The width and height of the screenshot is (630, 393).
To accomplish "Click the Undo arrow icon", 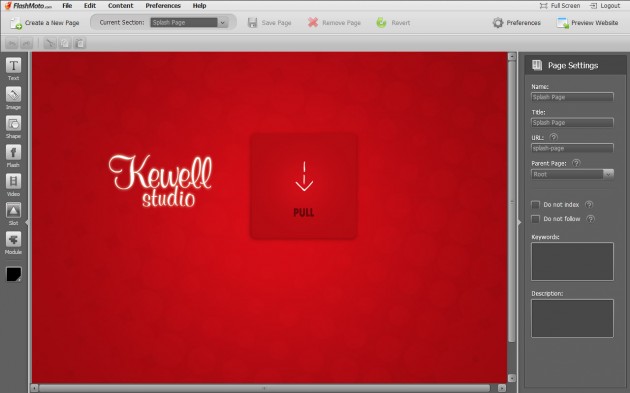I will (x=12, y=43).
